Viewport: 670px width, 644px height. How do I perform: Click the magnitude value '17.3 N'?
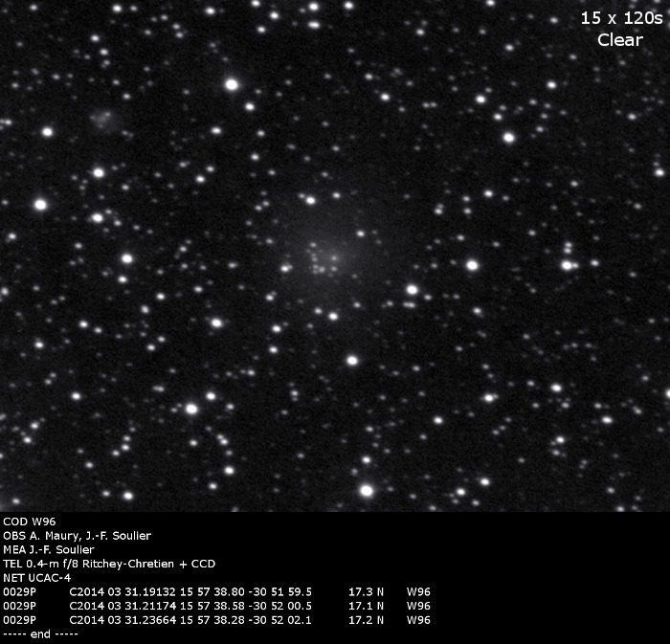coord(366,592)
